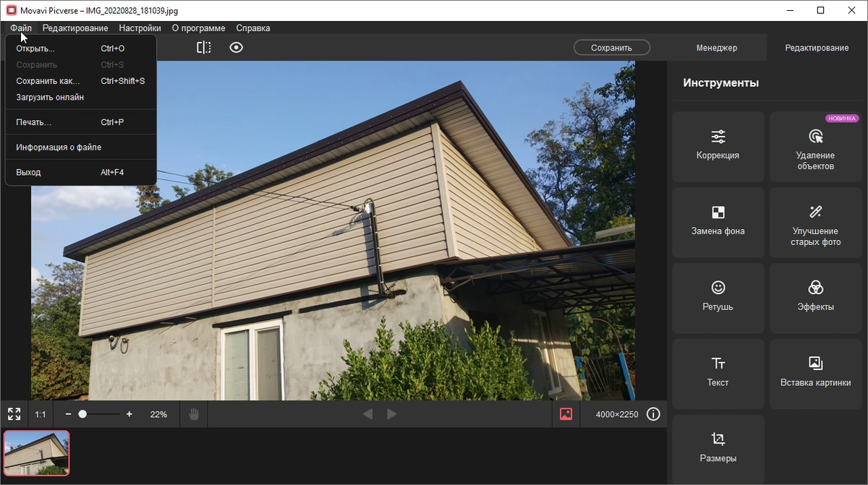This screenshot has width=868, height=485.
Task: Select the Ретушь tool
Action: [718, 298]
